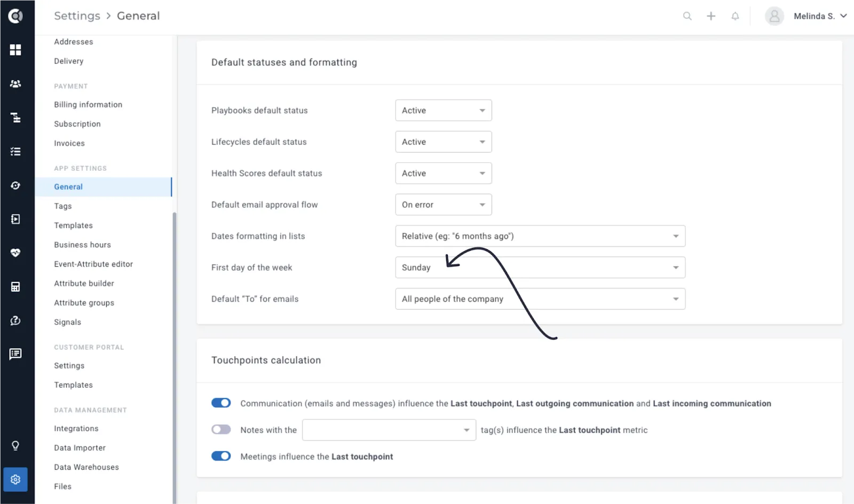Open Dates formatting in lists dropdown
Viewport: 854px width, 504px height.
[540, 236]
